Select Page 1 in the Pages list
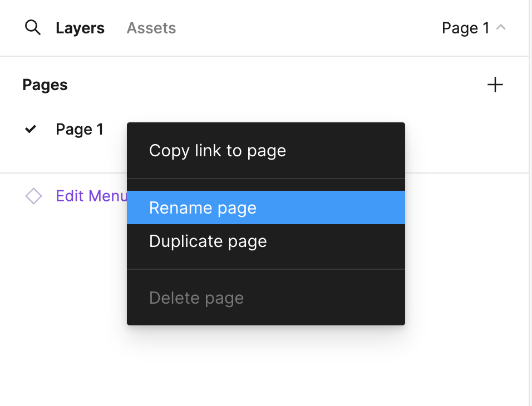 coord(80,129)
